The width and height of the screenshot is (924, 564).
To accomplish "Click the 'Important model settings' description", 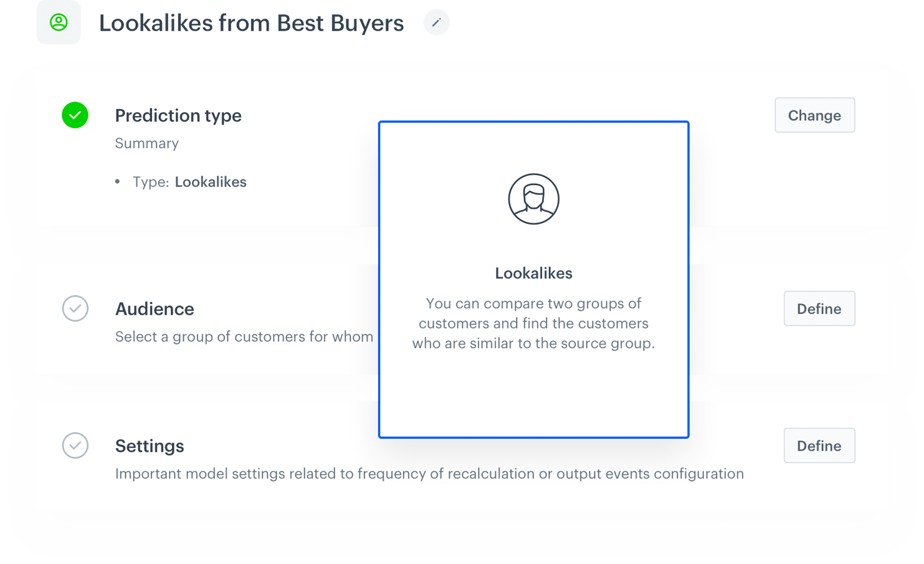I will [x=429, y=474].
